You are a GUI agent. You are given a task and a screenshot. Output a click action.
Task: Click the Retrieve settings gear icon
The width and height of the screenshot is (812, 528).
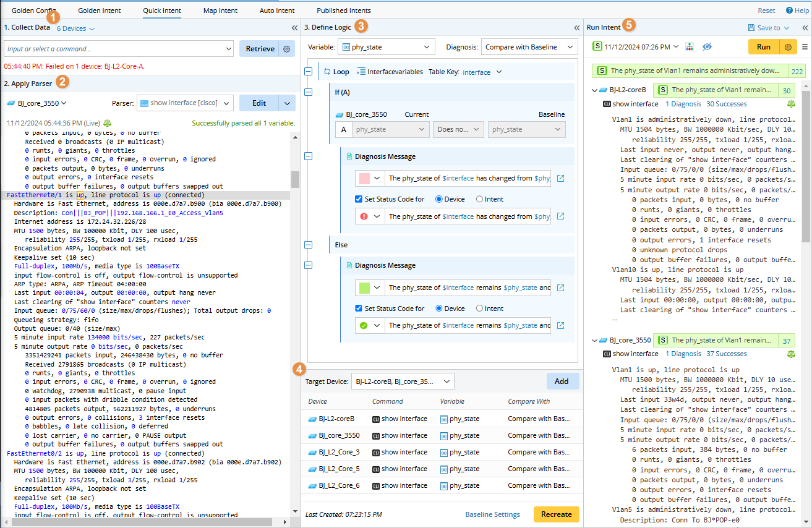point(286,49)
